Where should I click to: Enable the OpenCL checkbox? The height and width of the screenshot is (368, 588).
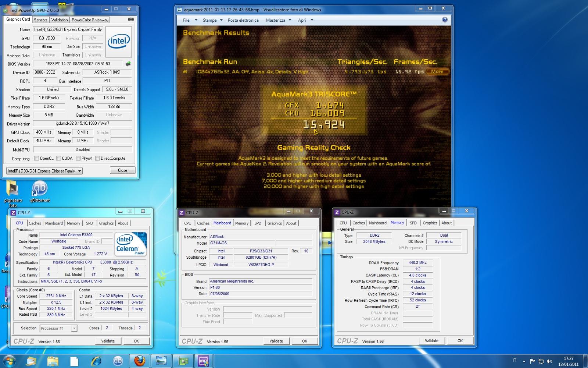(36, 158)
